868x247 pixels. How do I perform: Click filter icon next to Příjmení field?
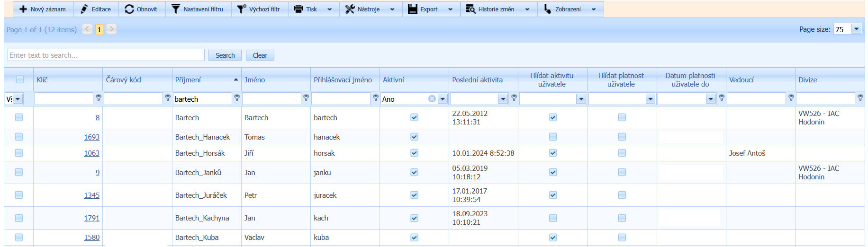(x=237, y=98)
